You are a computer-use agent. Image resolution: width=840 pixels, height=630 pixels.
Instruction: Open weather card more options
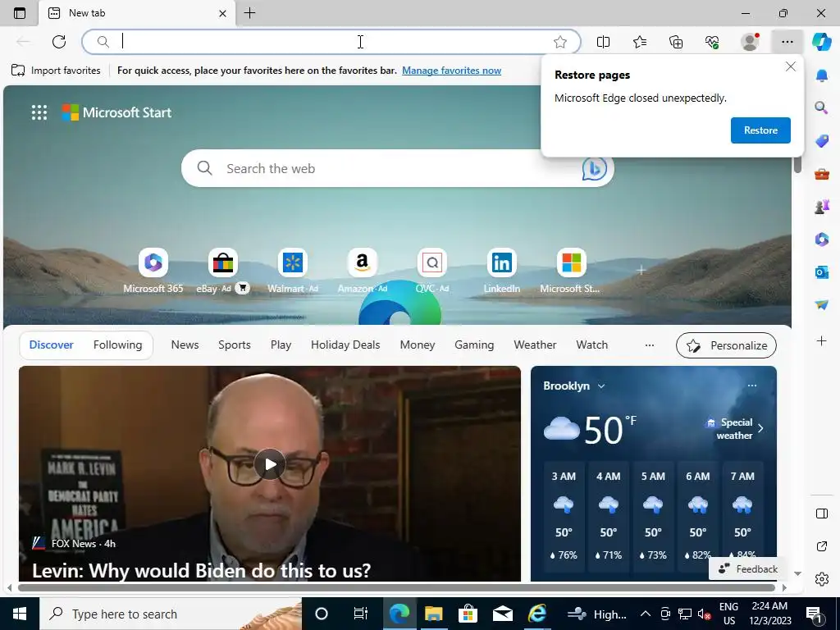point(752,386)
